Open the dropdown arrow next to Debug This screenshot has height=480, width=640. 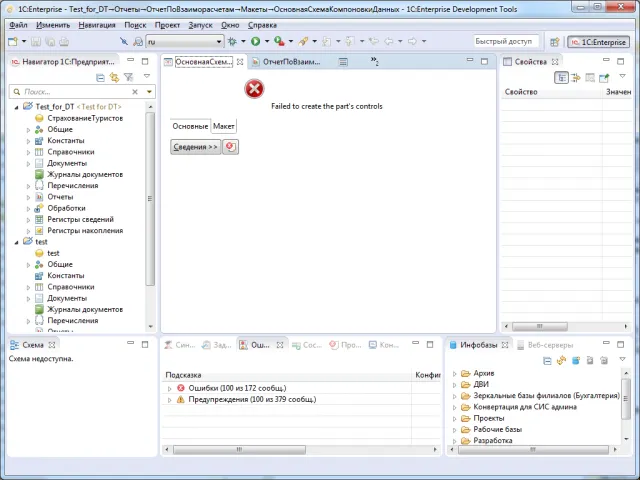pos(243,41)
